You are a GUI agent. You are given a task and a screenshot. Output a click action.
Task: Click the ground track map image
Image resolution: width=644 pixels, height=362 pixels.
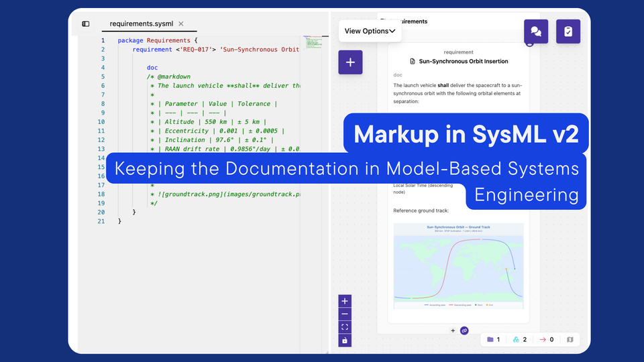458,266
